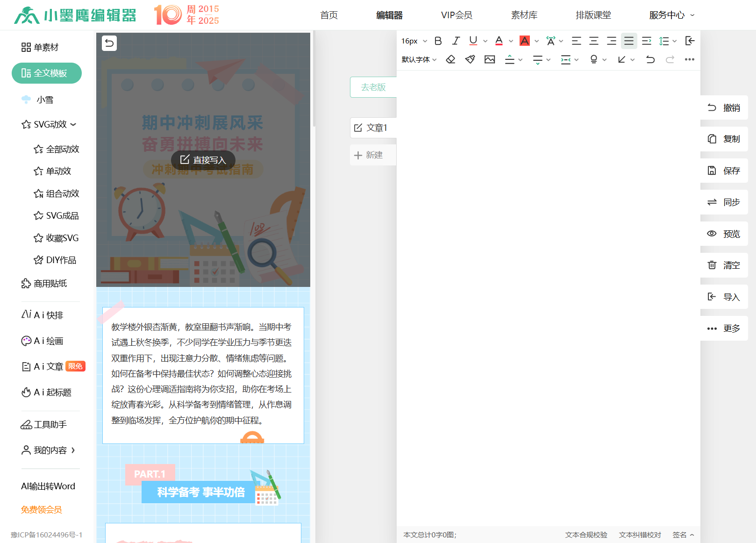Image resolution: width=756 pixels, height=543 pixels.
Task: Click the center align icon
Action: [x=594, y=41]
